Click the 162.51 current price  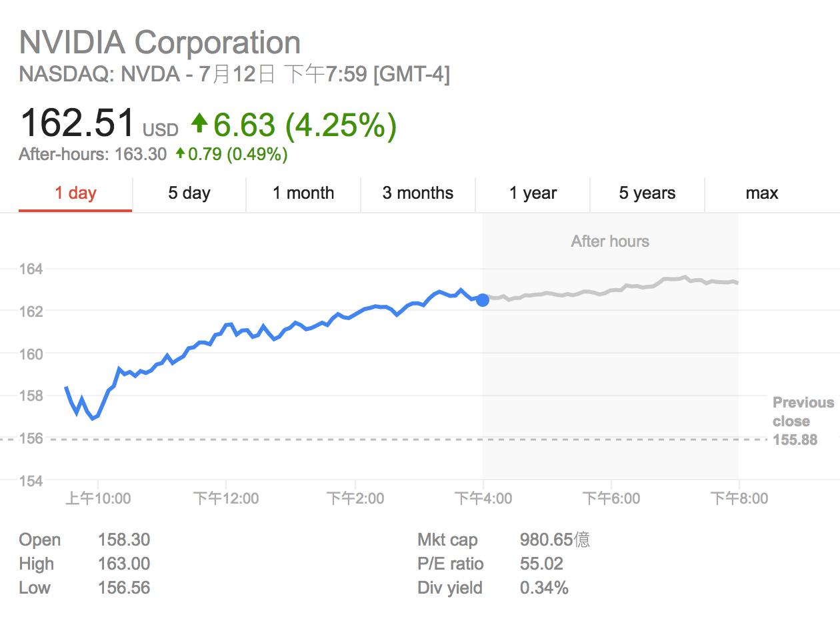77,123
